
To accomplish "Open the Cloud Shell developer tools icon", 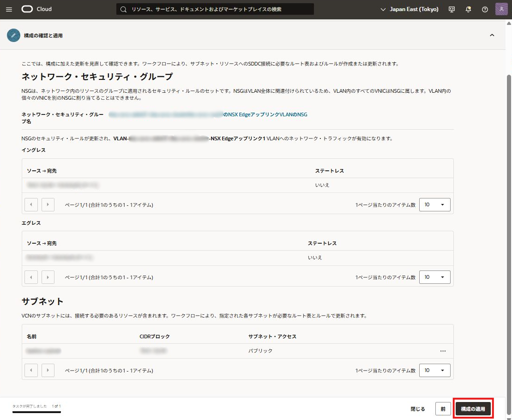I will coord(452,9).
